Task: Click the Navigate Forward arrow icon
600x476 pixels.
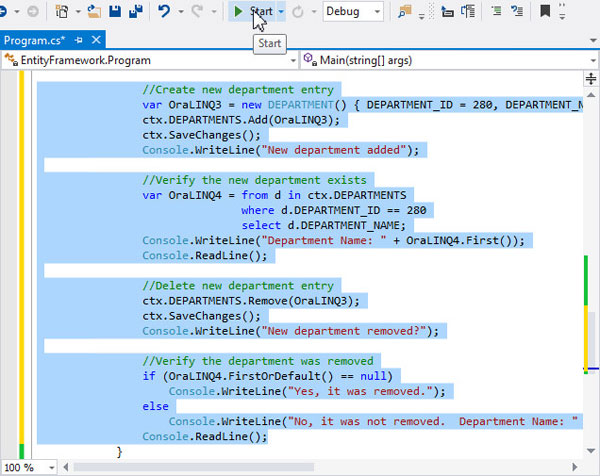Action: coord(32,12)
